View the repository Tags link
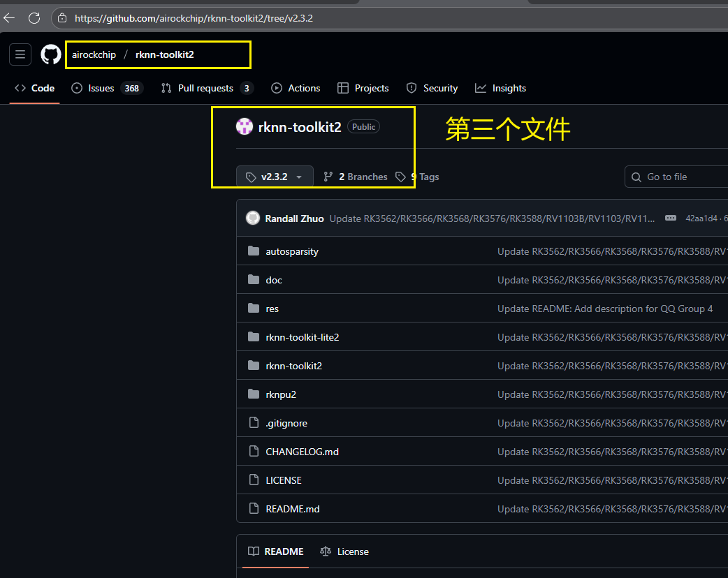 click(417, 177)
